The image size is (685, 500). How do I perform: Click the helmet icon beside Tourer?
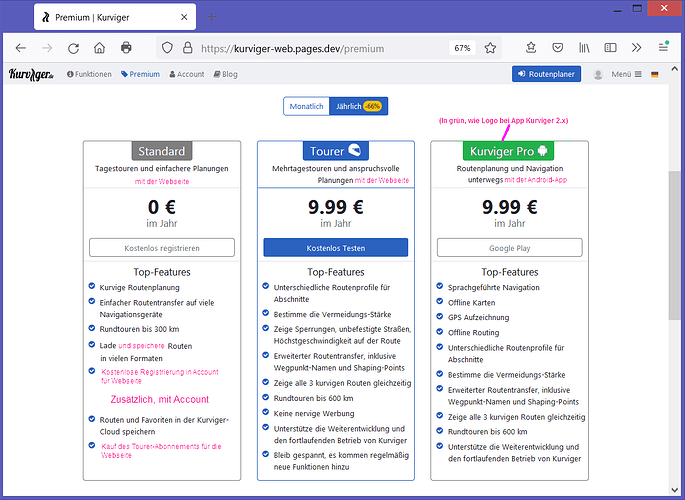pos(354,150)
